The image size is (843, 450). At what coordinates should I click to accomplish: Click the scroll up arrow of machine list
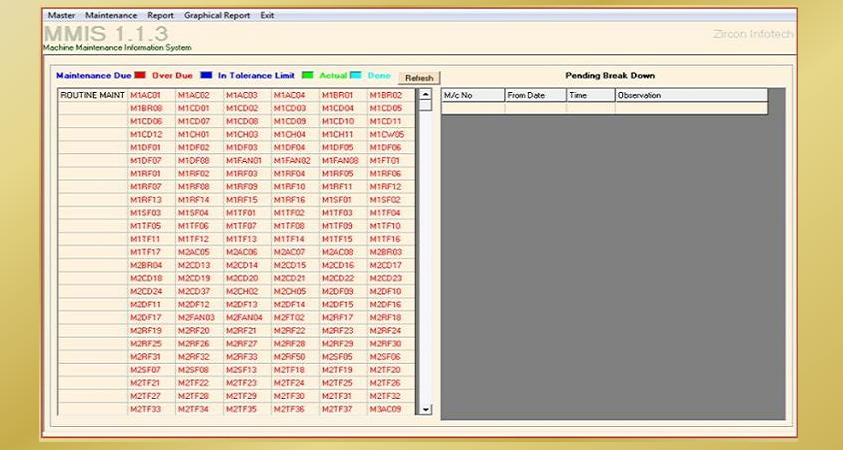pos(425,94)
